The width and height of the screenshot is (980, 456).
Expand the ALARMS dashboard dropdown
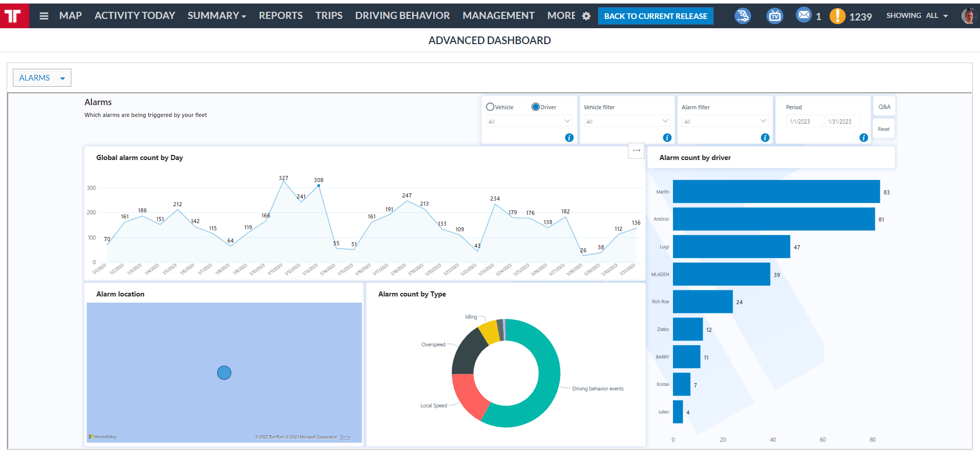coord(42,78)
